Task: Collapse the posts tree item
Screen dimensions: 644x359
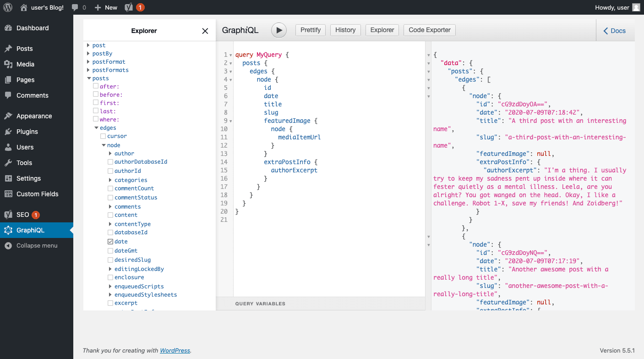Action: pos(88,78)
